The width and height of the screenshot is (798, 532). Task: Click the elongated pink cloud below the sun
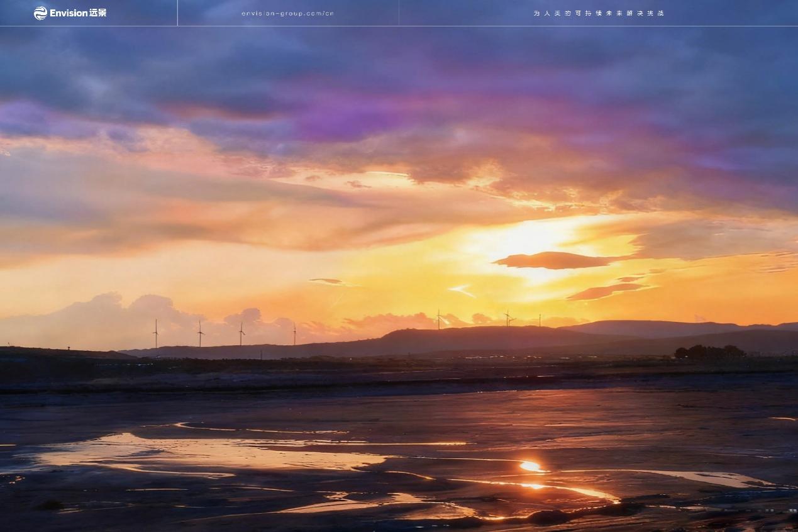pos(607,291)
